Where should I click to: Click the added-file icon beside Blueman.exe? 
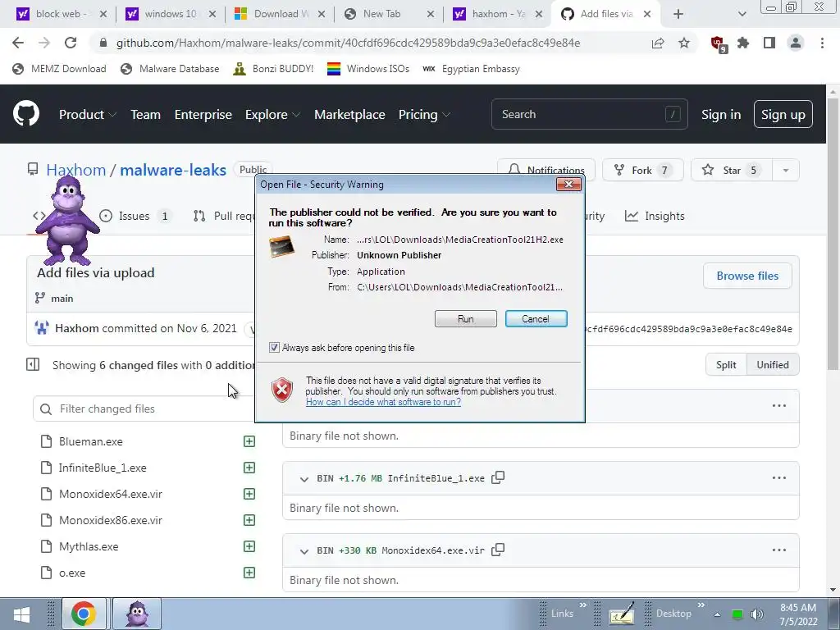click(249, 441)
